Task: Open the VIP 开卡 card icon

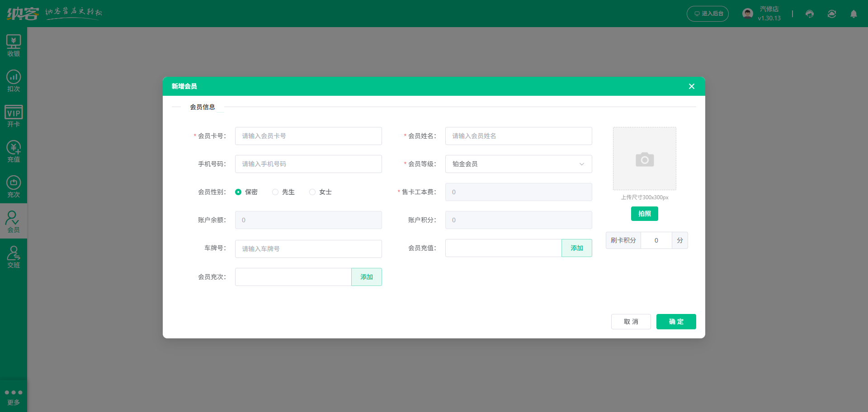Action: [14, 116]
